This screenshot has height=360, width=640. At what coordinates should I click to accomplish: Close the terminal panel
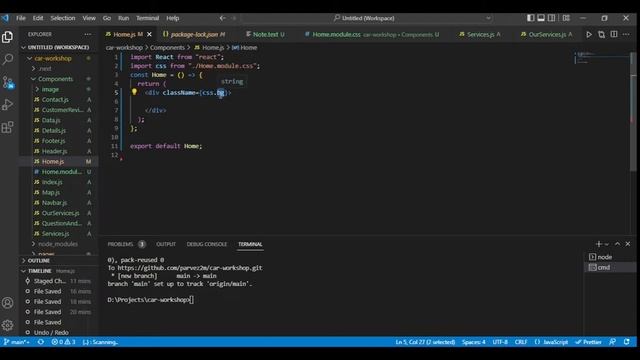click(x=628, y=244)
